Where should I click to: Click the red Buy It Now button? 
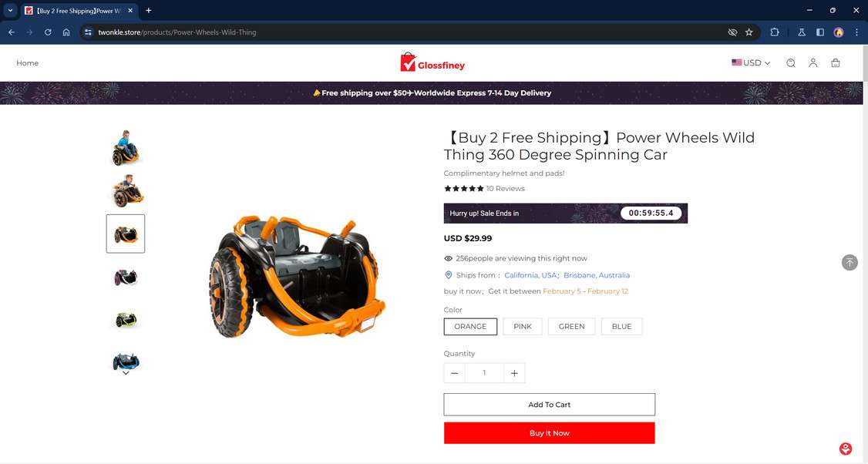point(549,433)
